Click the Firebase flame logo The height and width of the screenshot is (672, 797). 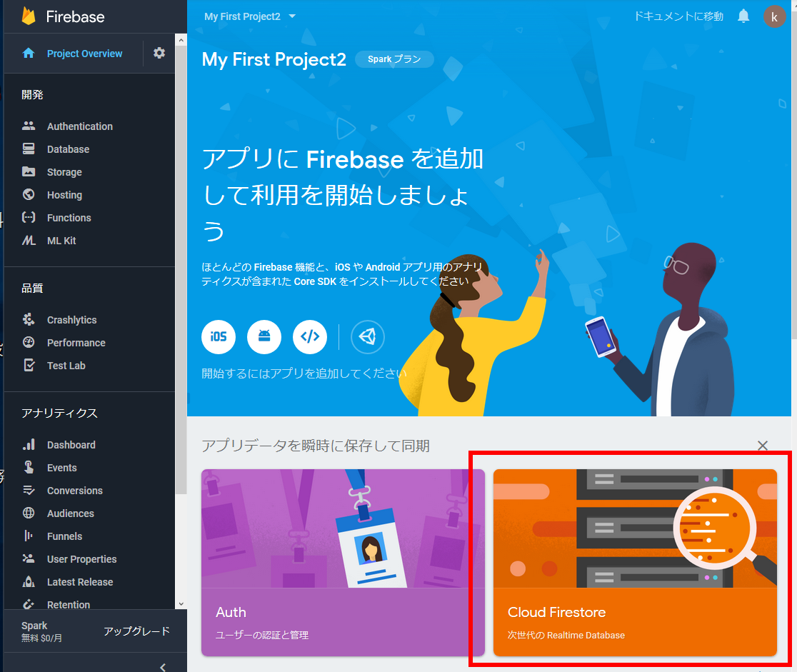[x=29, y=16]
